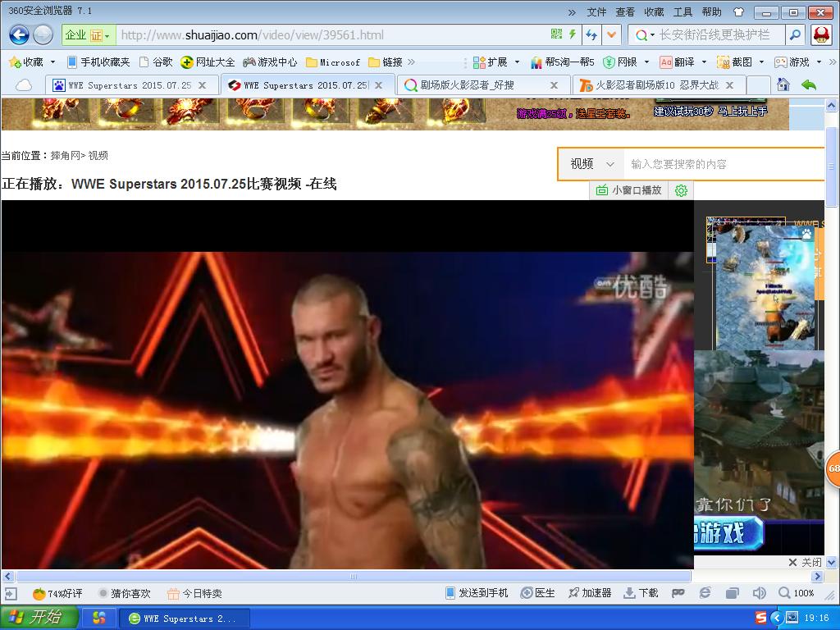Click the 医生 browser doctor icon
The width and height of the screenshot is (840, 630).
point(538,592)
